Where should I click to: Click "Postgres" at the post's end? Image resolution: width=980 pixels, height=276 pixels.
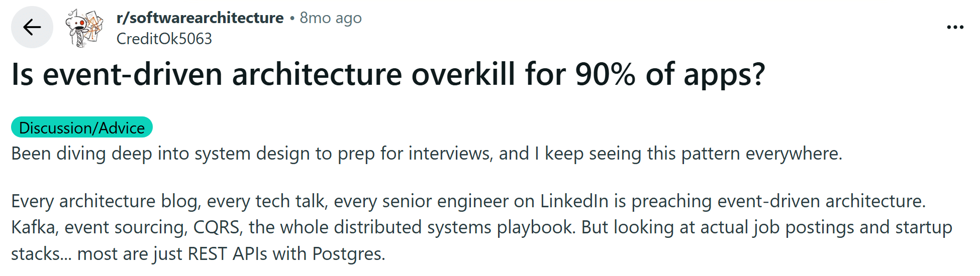coord(348,254)
